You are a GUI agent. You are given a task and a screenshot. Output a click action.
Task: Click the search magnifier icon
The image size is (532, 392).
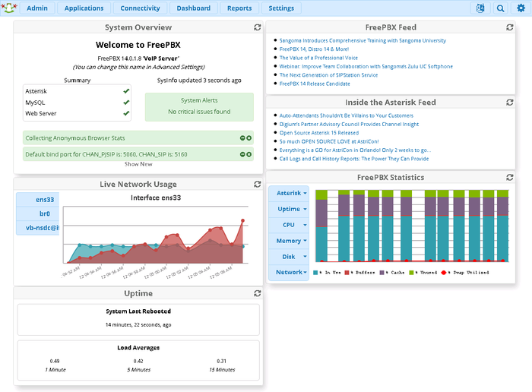click(x=500, y=8)
